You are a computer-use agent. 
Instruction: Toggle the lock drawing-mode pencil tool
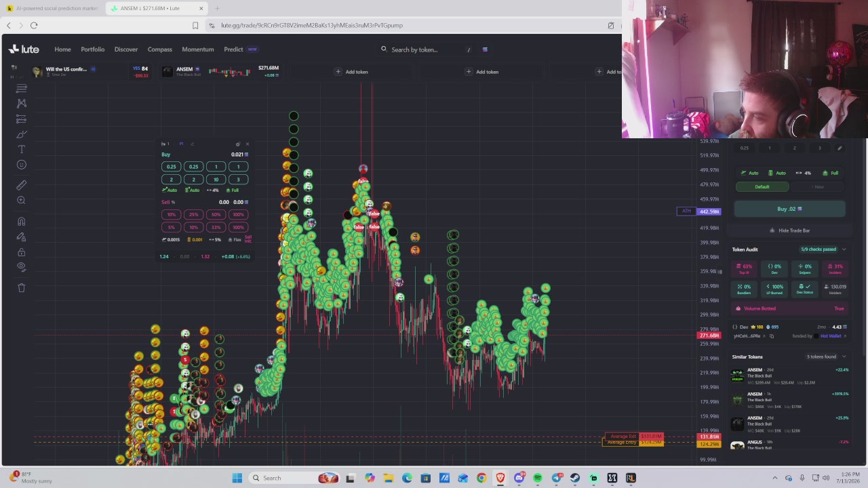pyautogui.click(x=22, y=237)
